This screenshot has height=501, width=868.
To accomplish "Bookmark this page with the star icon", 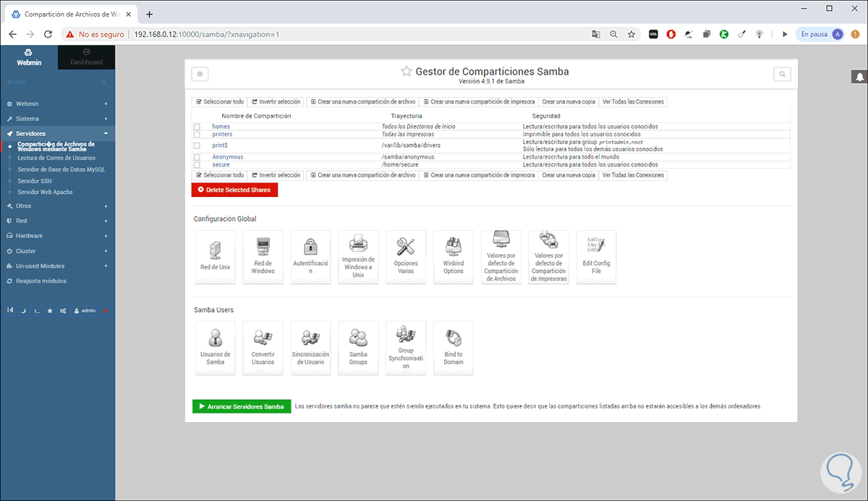I will coord(631,34).
